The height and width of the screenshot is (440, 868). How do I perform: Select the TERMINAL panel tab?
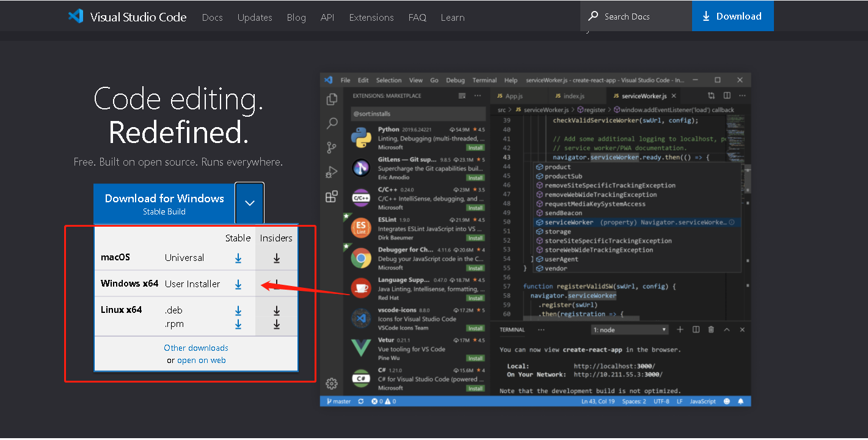(512, 329)
